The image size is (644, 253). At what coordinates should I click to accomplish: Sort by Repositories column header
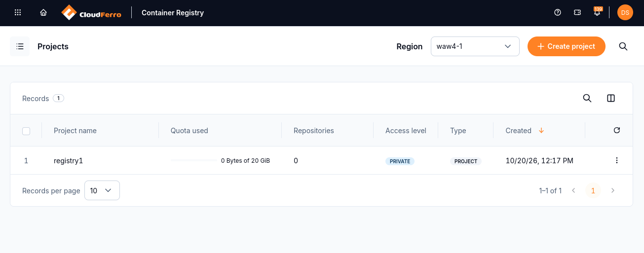point(314,131)
